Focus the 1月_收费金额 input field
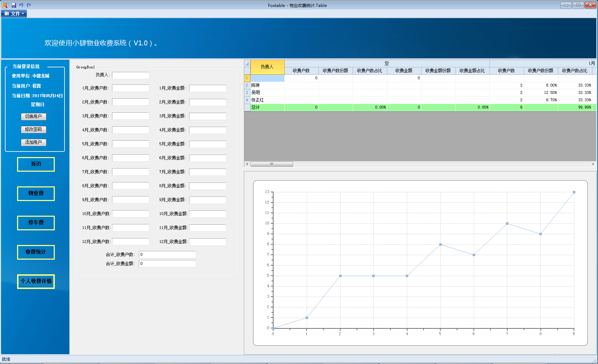The height and width of the screenshot is (364, 598). (208, 88)
